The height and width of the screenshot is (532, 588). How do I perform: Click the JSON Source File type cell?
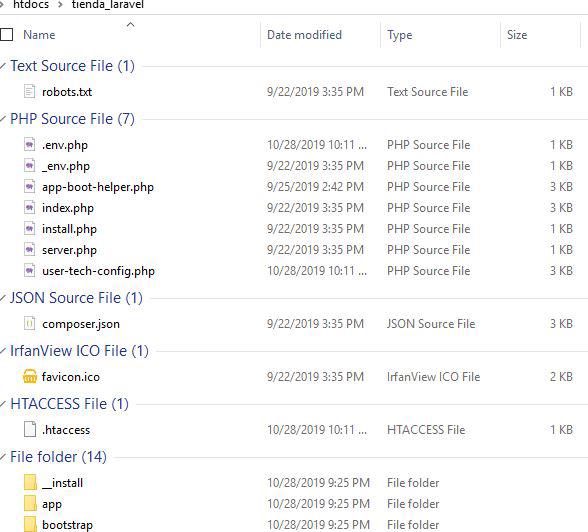pos(431,324)
